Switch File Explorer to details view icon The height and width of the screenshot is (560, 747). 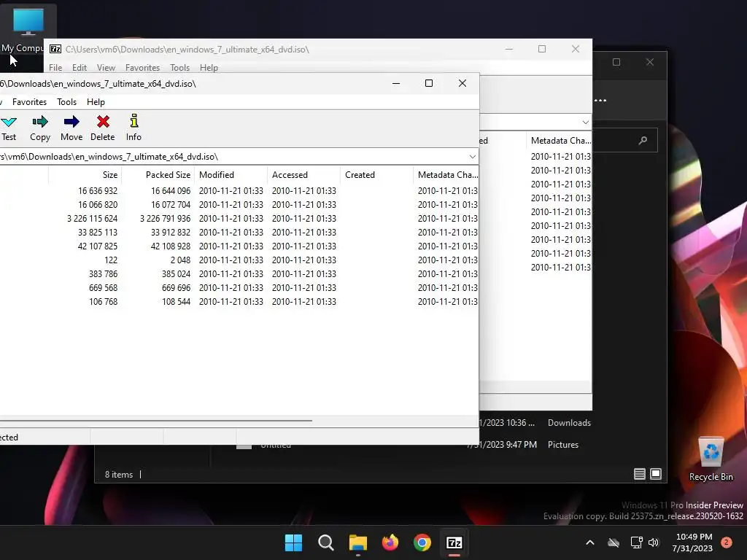[x=639, y=474]
